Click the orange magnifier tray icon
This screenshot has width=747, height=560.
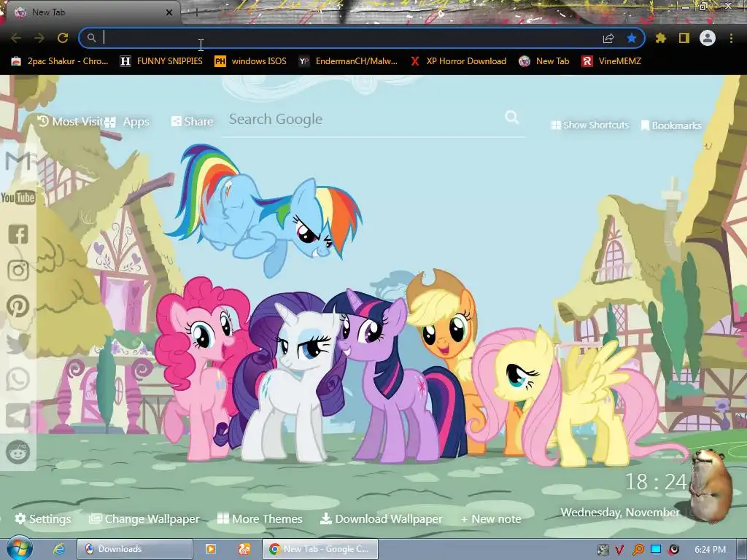[x=638, y=550]
